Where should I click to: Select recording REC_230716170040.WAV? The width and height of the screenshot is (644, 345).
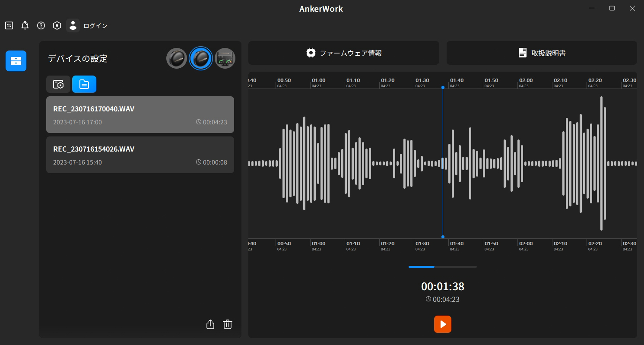coord(140,114)
